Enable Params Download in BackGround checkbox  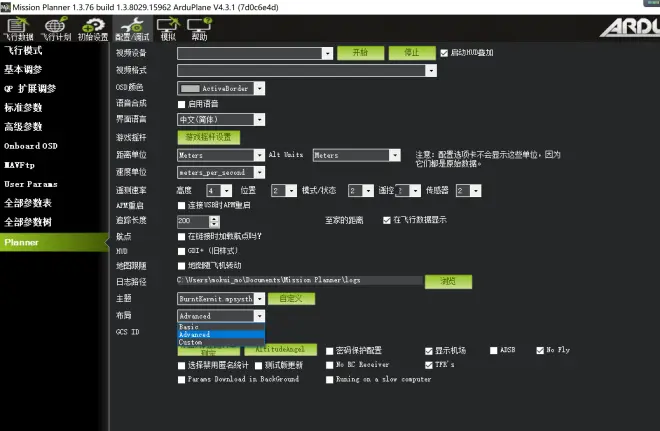pos(181,380)
